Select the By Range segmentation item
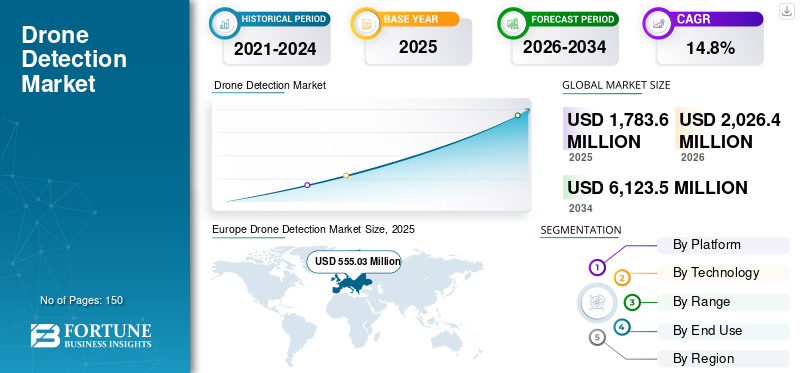Screen dimensions: 800x373 723,302
